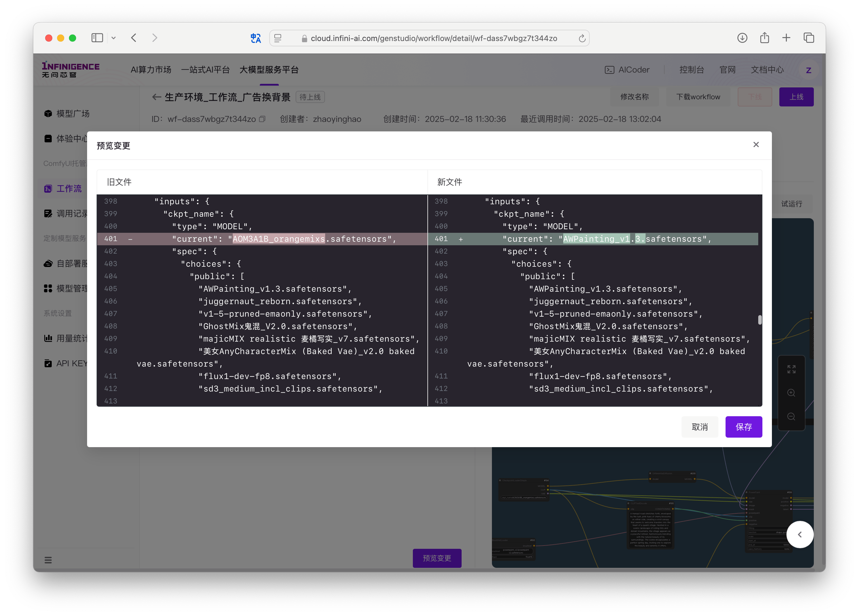
Task: Click the 修改名称 button
Action: click(634, 97)
